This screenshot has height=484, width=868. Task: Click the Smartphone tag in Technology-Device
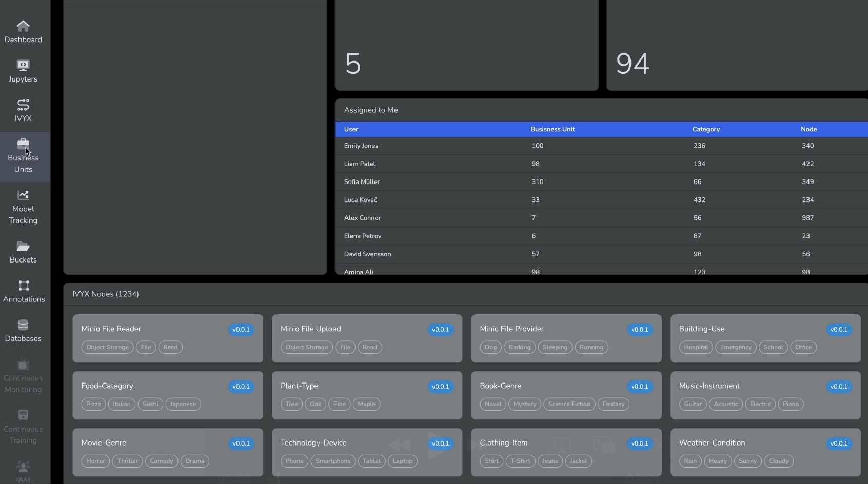tap(333, 461)
